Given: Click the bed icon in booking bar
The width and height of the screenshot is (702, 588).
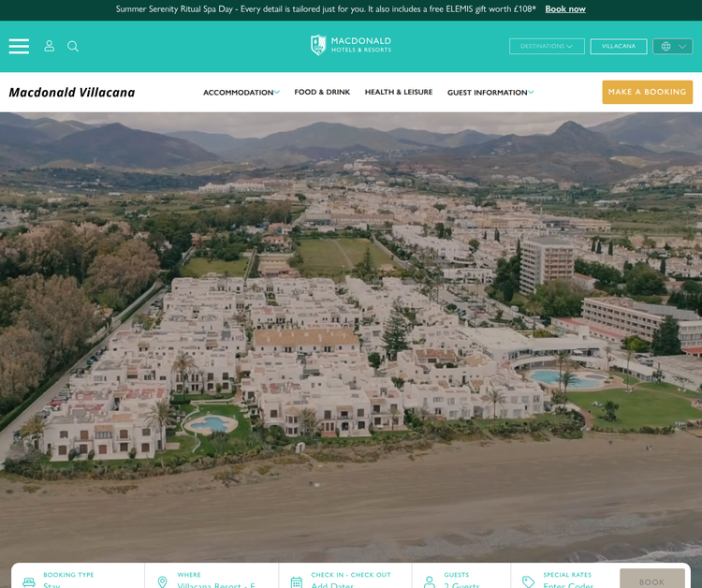Looking at the screenshot, I should click(x=29, y=582).
